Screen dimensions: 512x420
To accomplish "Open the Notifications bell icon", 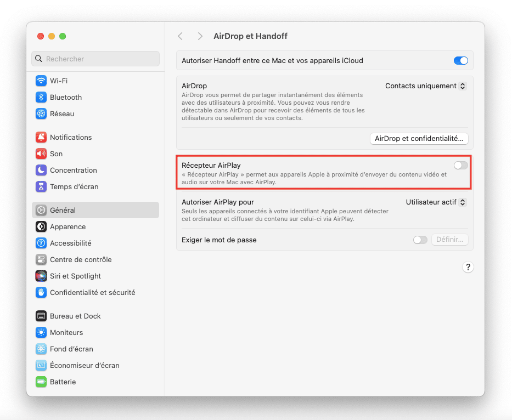I will [41, 137].
